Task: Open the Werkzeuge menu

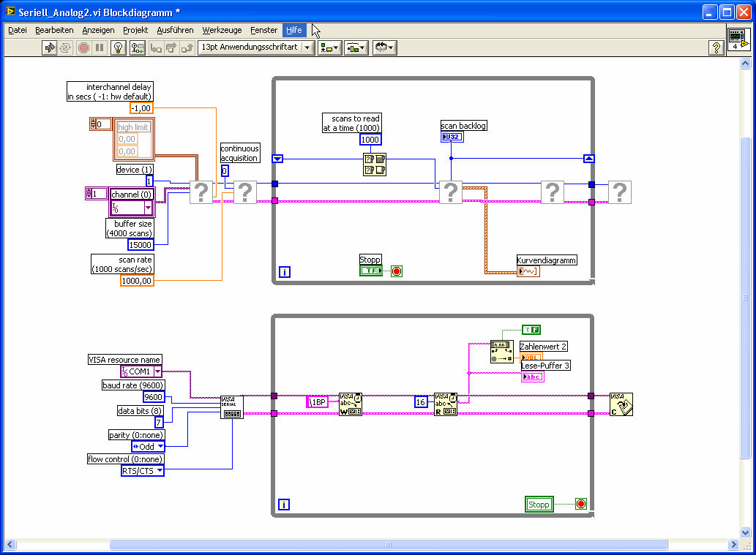Action: pos(222,30)
